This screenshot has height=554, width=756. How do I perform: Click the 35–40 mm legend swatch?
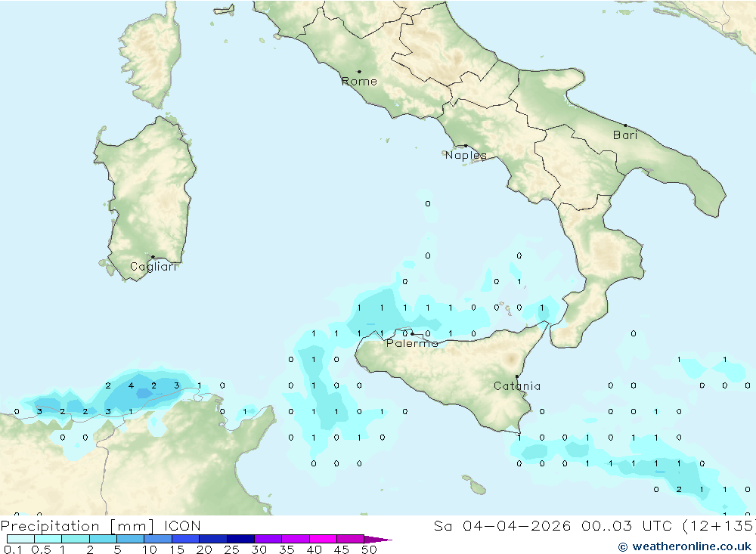296,539
